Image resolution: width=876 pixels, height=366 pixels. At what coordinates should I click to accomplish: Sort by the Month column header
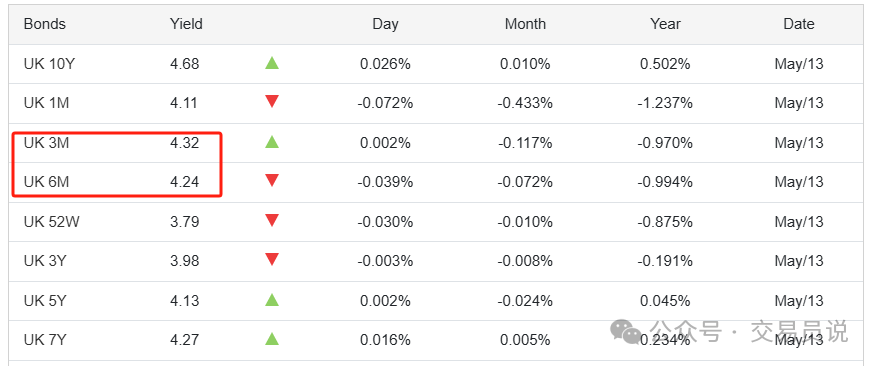click(x=525, y=24)
